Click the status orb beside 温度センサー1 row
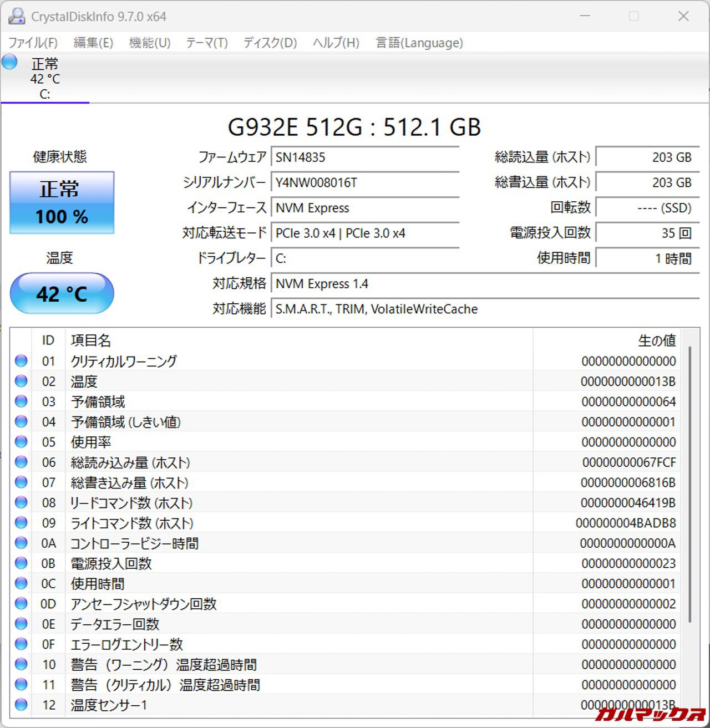 tap(21, 705)
